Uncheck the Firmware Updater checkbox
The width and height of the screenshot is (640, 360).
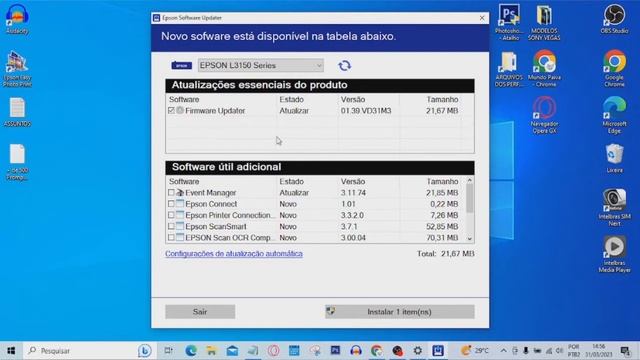point(171,111)
